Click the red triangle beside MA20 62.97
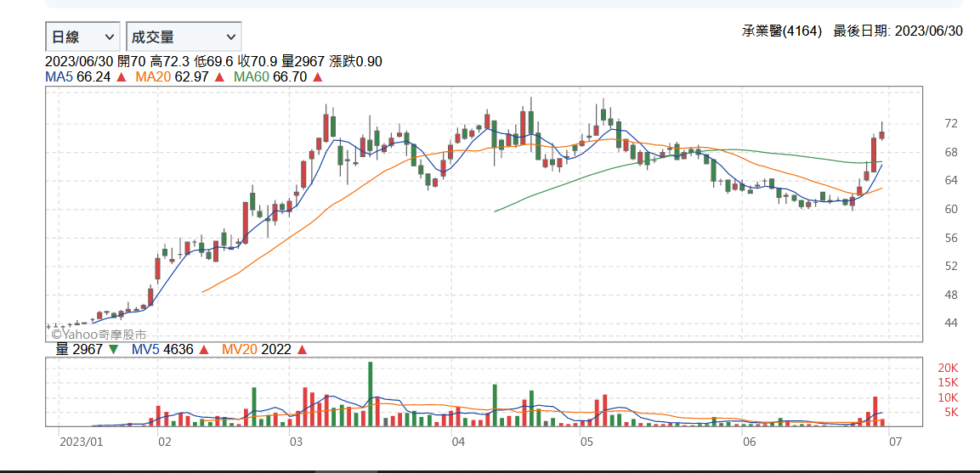980x473 pixels. point(219,77)
